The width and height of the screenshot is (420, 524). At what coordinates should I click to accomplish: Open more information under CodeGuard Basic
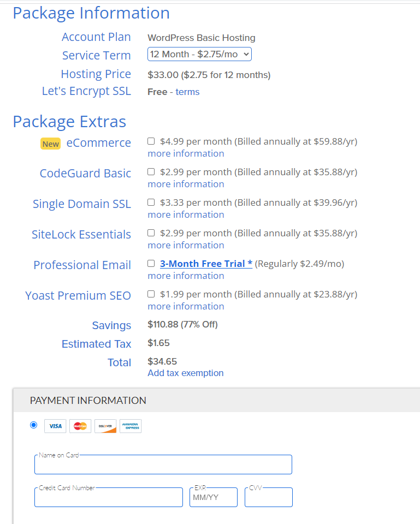186,184
